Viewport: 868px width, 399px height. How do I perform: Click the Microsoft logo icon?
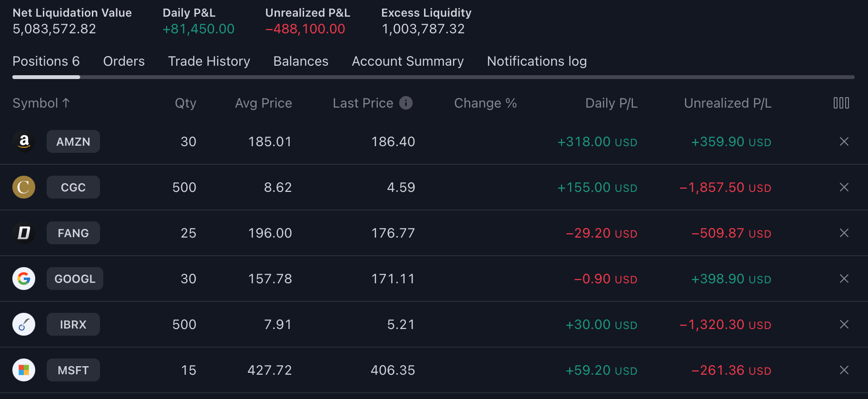[x=24, y=370]
